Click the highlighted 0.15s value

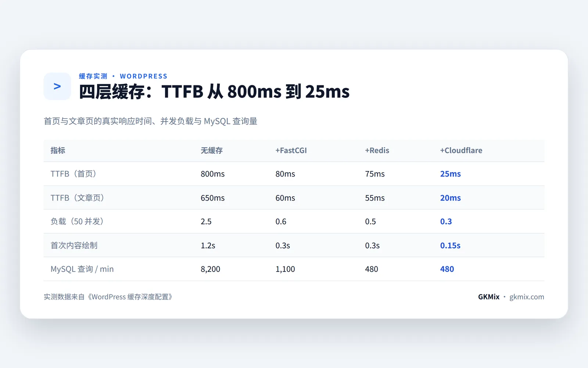[x=450, y=245]
